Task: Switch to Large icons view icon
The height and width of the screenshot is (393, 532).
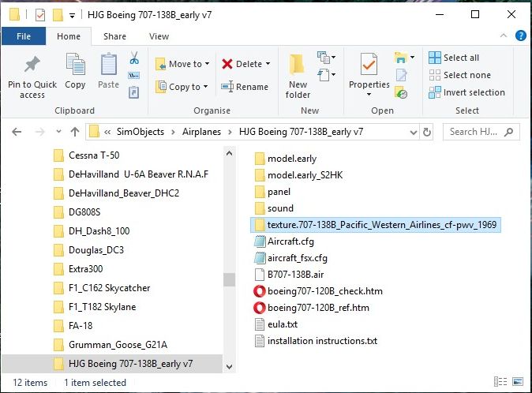Action: [518, 382]
